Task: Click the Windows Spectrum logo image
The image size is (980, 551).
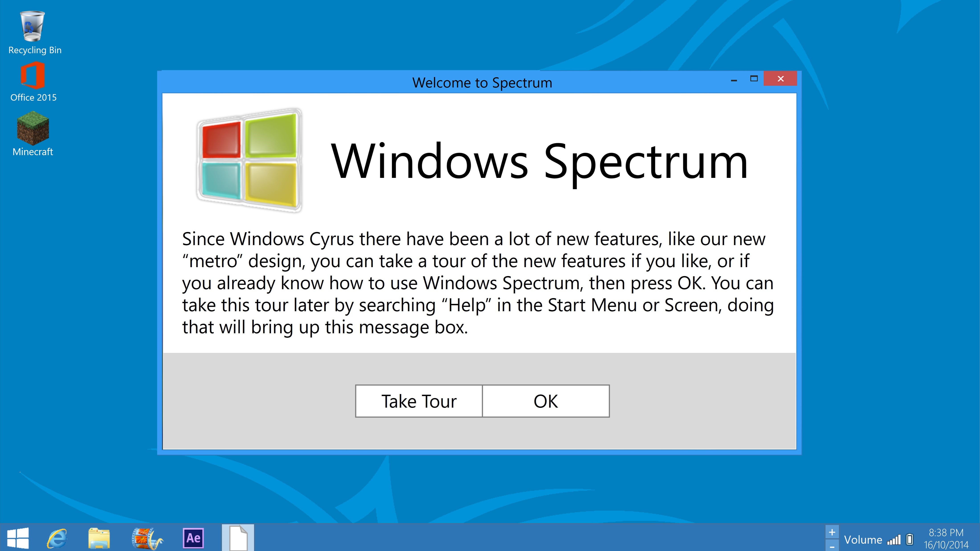Action: tap(249, 160)
